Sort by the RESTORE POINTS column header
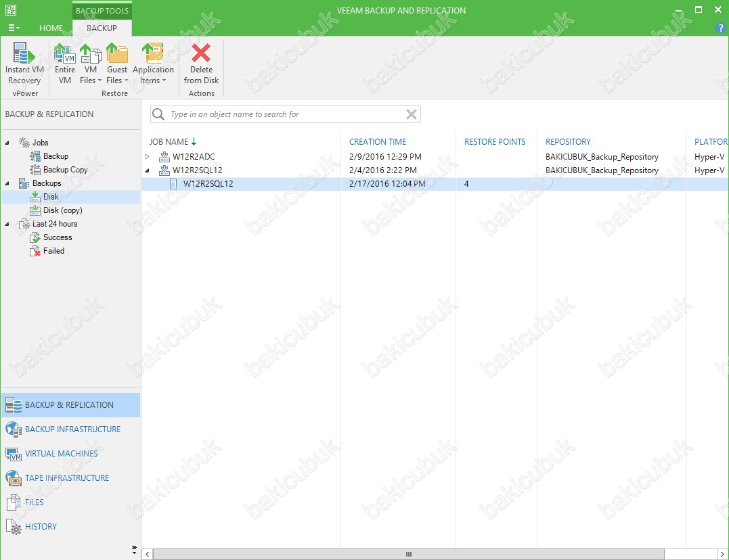Image resolution: width=729 pixels, height=560 pixels. 495,142
